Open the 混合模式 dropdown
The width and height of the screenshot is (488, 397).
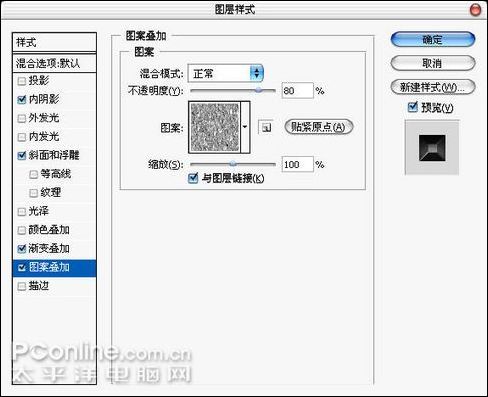(x=226, y=73)
